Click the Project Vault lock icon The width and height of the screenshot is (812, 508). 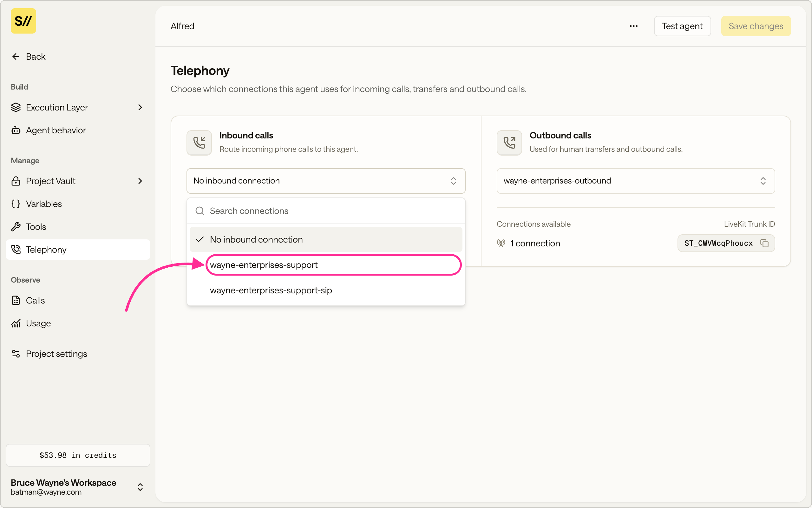click(x=16, y=181)
